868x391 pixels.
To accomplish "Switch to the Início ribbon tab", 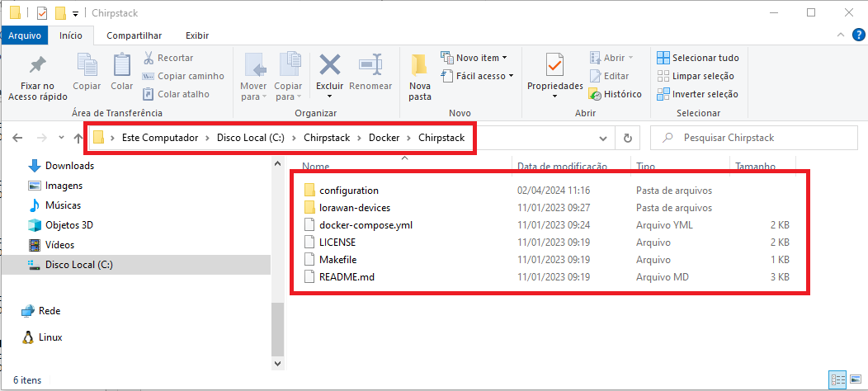I will (x=71, y=35).
